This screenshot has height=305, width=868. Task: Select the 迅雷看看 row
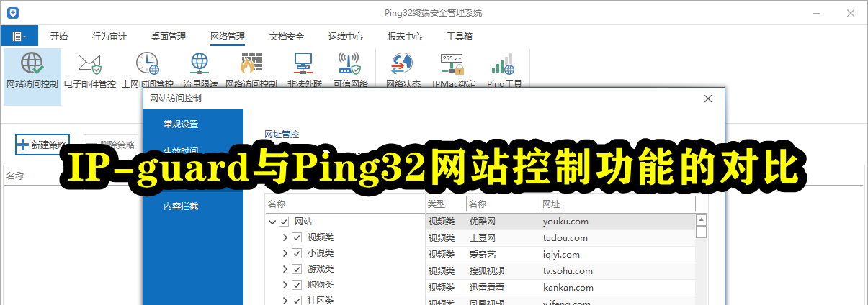pos(560,288)
